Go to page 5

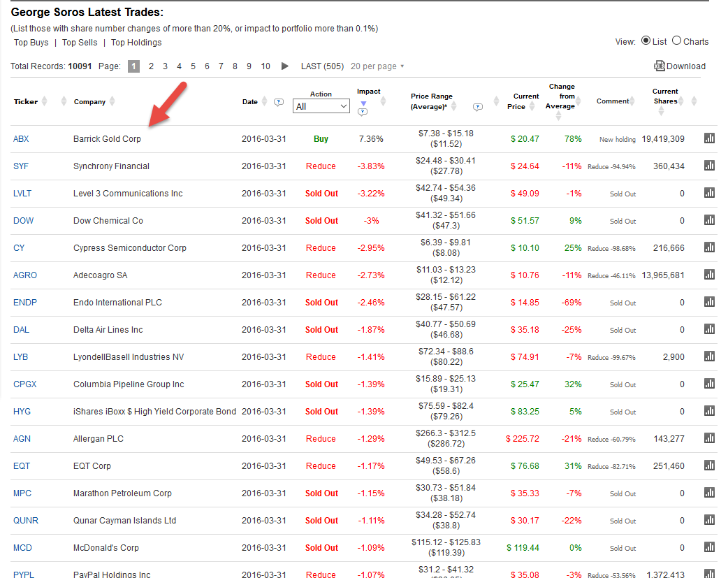[x=193, y=66]
